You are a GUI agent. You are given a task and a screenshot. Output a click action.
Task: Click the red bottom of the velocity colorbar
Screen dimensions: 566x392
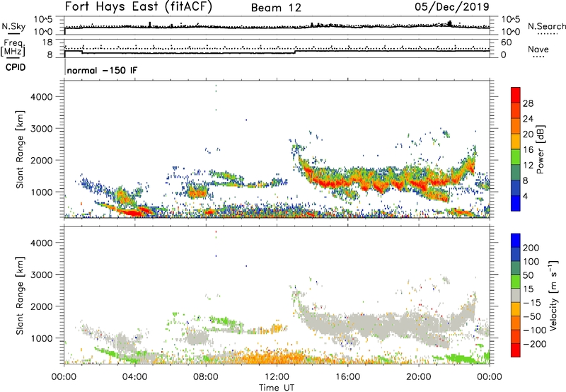(516, 350)
